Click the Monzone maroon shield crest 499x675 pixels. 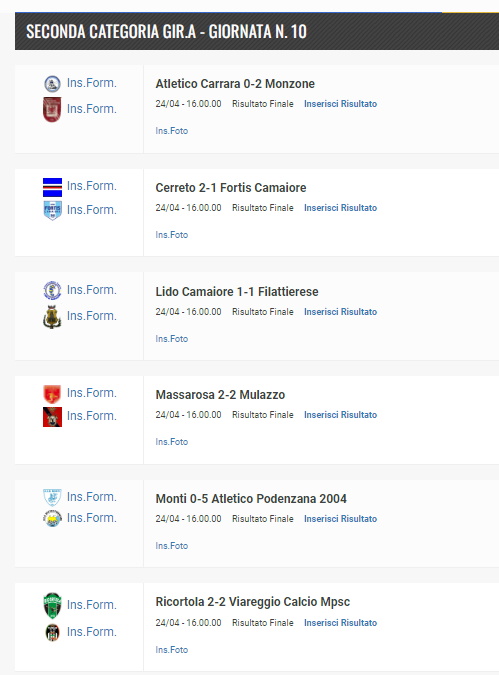click(52, 109)
